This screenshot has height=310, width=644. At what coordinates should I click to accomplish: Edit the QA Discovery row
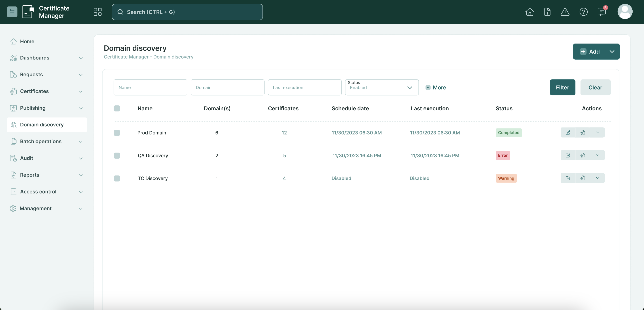point(568,155)
